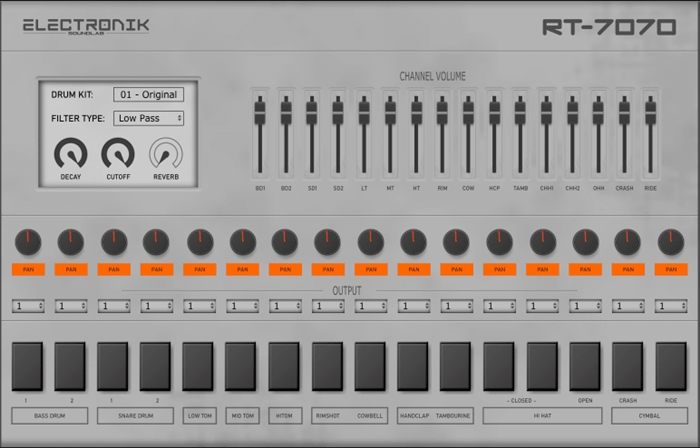Click the Electronik Soundlab logo
The height and width of the screenshot is (448, 700).
86,26
